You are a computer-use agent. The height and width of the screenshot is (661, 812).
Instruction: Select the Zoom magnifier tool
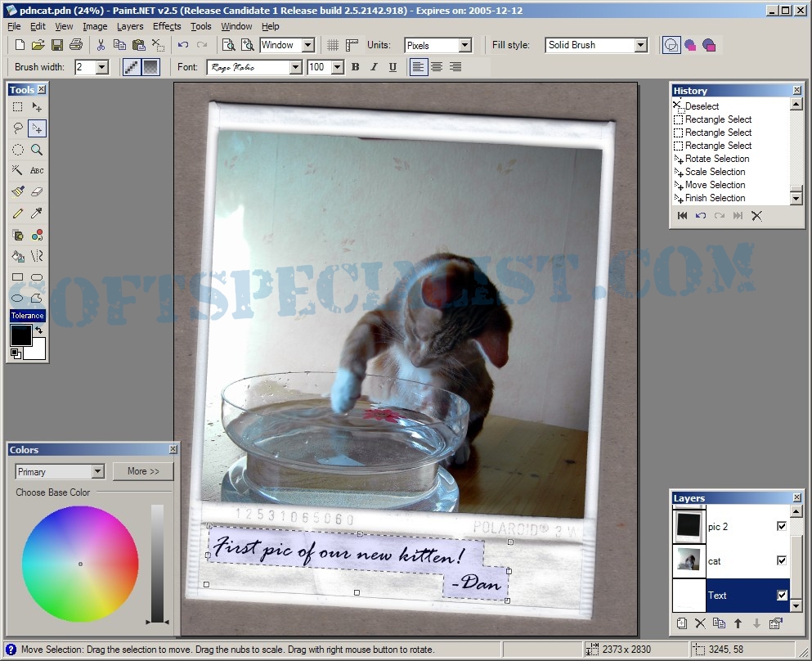point(37,150)
